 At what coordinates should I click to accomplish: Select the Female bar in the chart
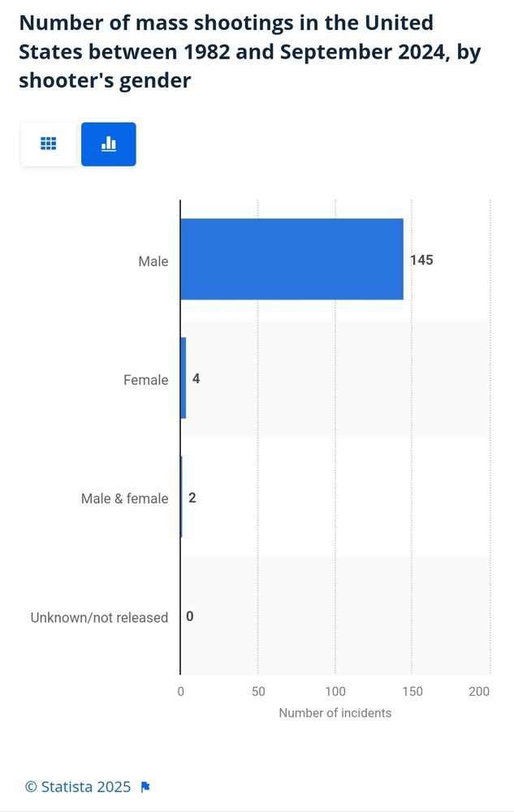(x=183, y=379)
